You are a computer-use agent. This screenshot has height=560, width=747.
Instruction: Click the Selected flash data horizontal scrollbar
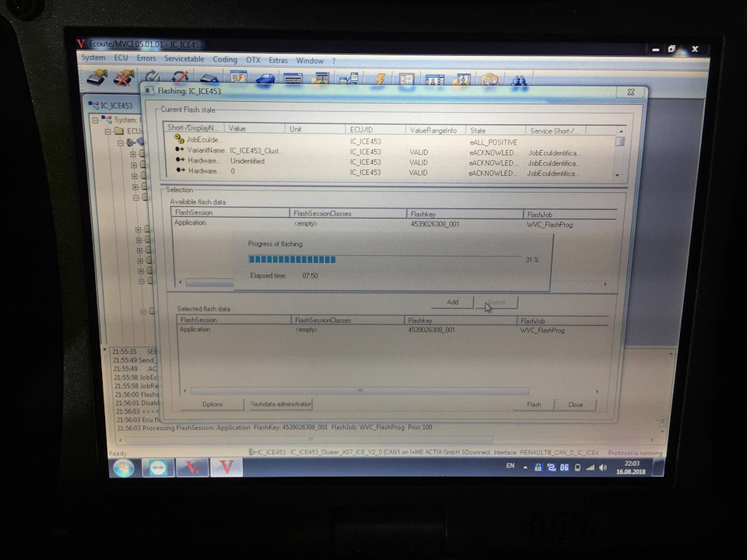pyautogui.click(x=359, y=391)
